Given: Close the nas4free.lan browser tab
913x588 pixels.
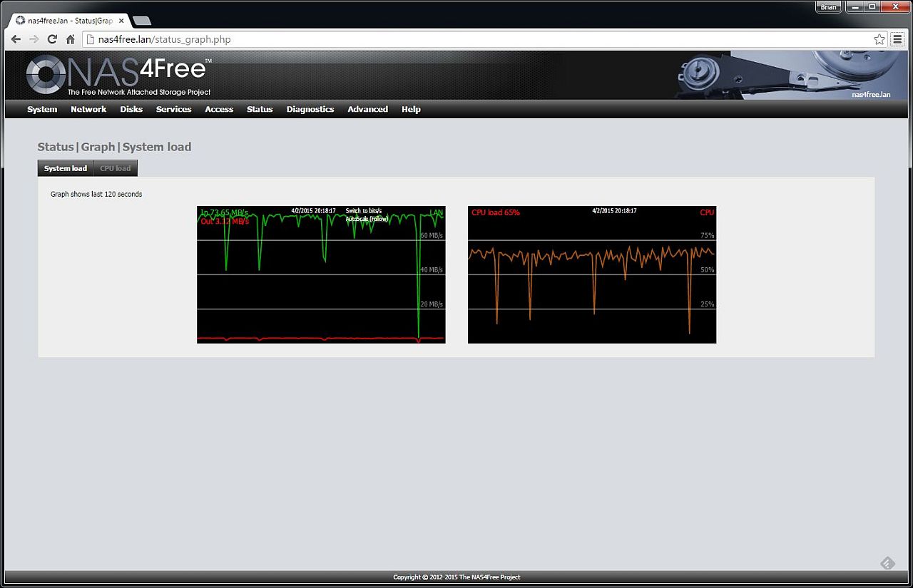Looking at the screenshot, I should (121, 21).
